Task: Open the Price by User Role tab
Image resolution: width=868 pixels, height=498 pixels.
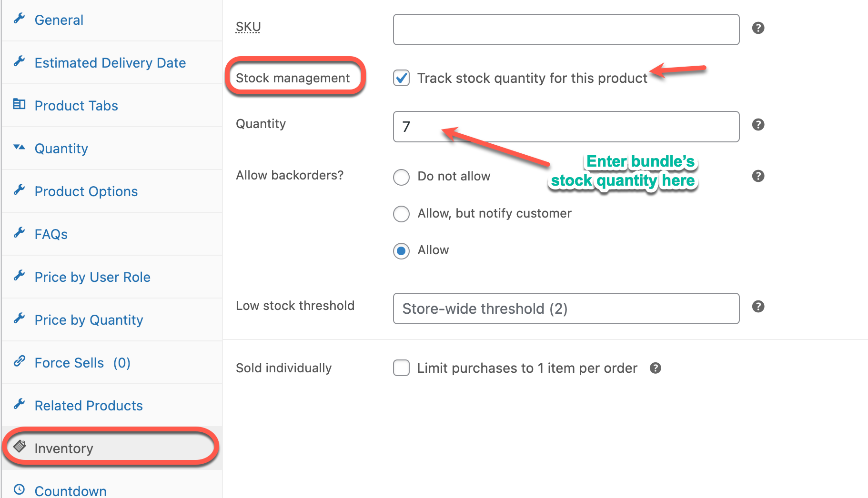Action: pos(92,277)
